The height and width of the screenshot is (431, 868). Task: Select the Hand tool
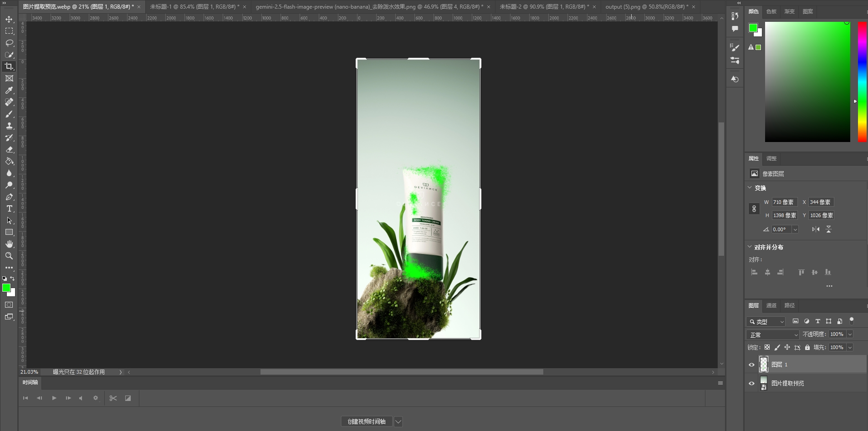point(9,244)
